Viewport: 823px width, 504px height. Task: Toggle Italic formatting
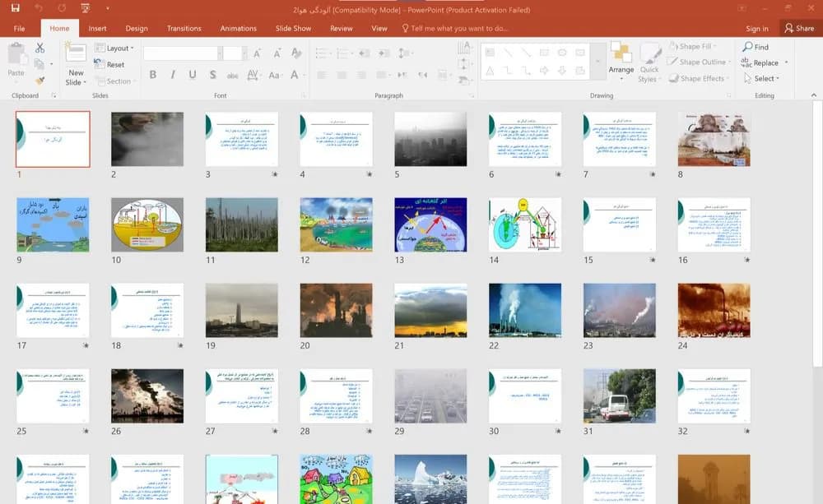coord(173,75)
